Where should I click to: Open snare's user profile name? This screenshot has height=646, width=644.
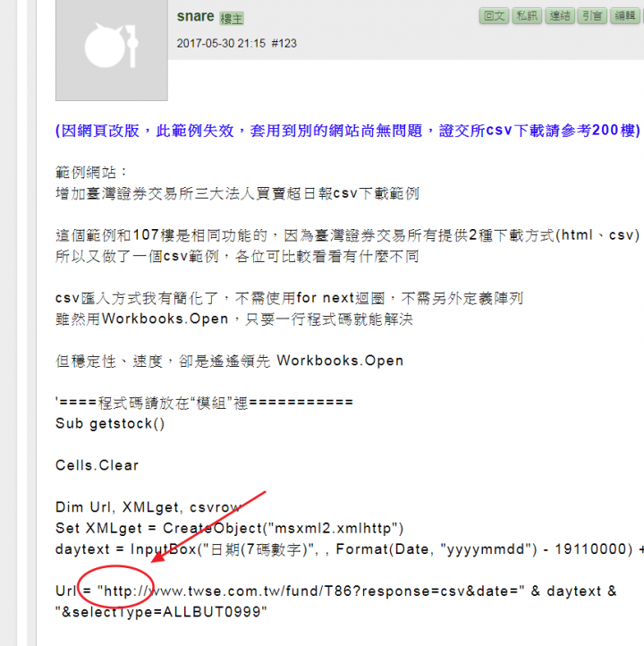(x=196, y=16)
